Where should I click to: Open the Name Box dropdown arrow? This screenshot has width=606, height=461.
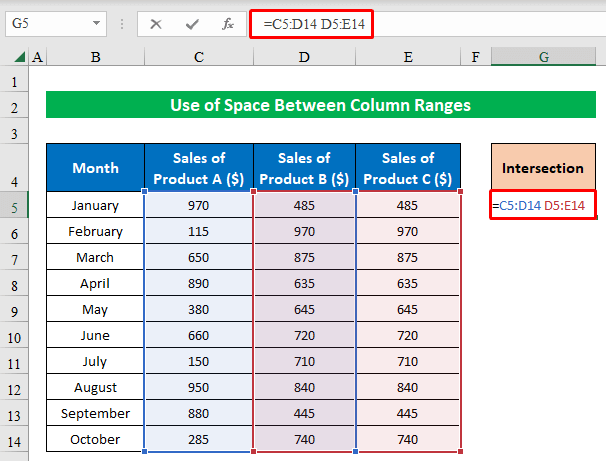[96, 23]
